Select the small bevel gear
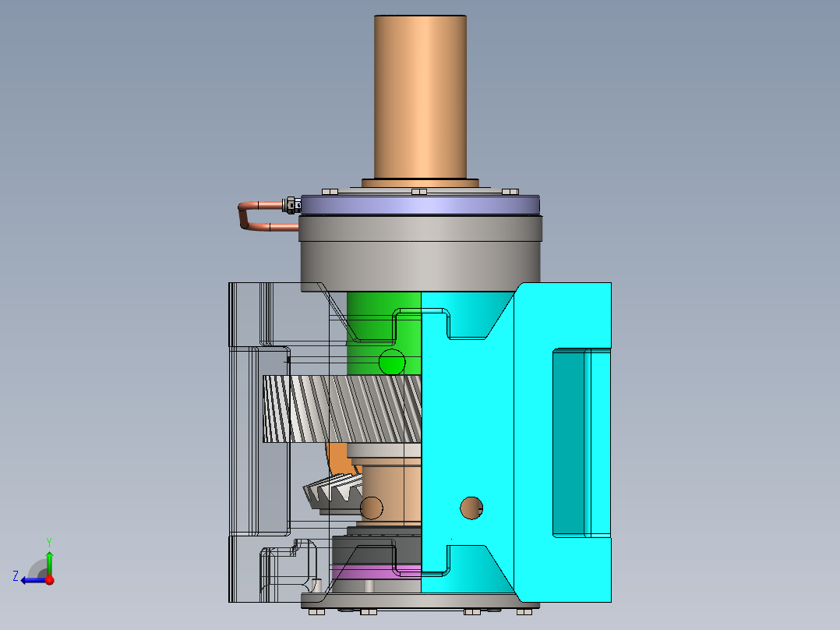This screenshot has height=630, width=840. [332, 494]
